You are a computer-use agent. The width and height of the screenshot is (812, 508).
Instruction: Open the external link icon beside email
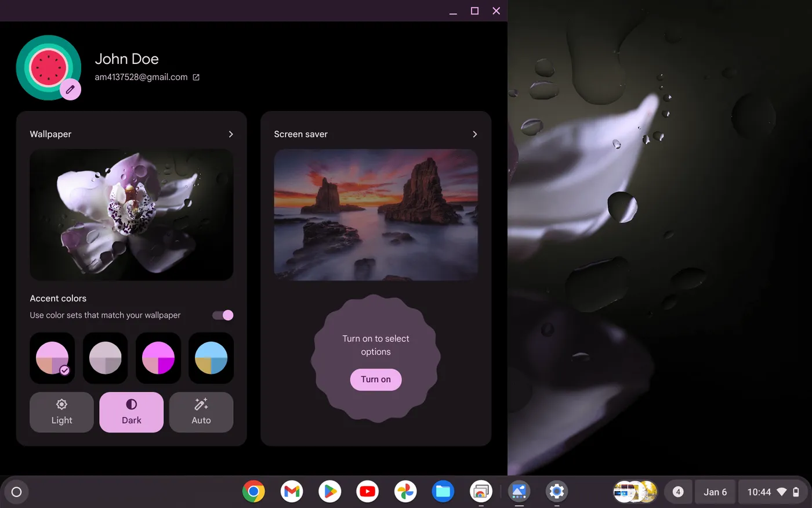click(196, 77)
